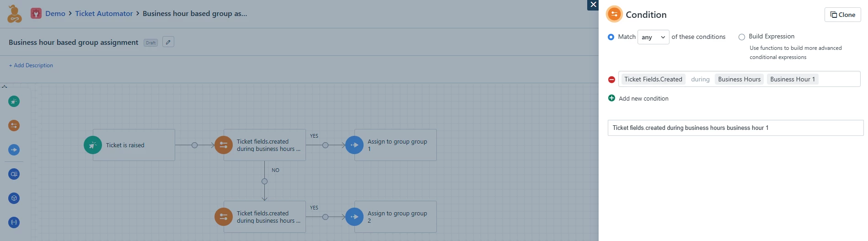The height and width of the screenshot is (241, 868).
Task: Click the curly braces icon in sidebar
Action: 14,222
